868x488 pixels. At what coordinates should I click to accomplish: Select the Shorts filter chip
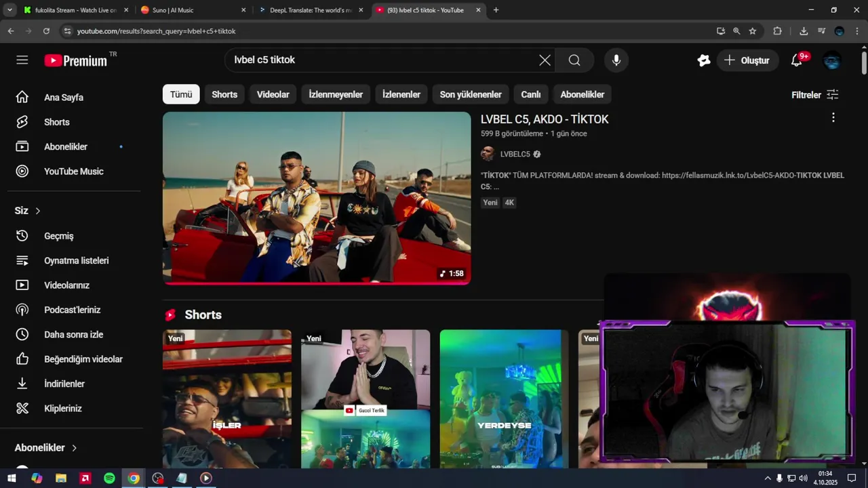click(224, 94)
